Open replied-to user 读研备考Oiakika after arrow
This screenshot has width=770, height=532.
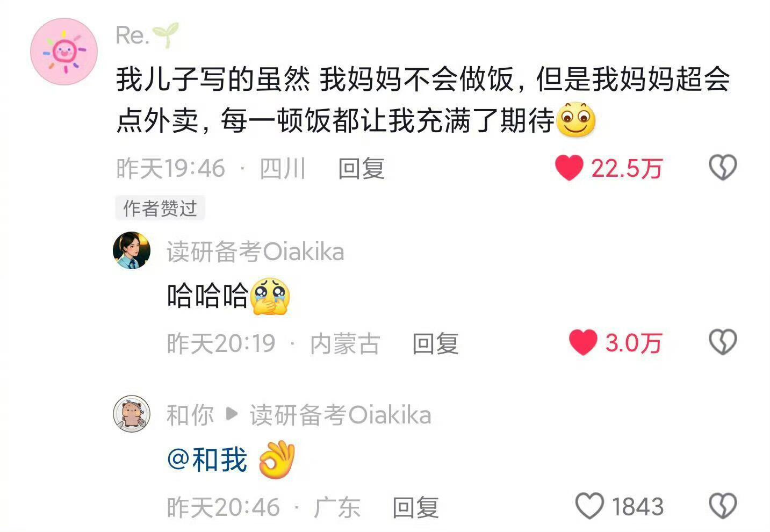(340, 415)
